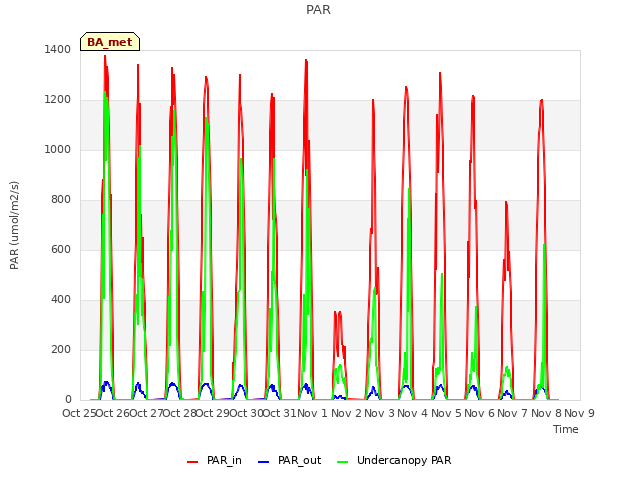Click the Oct 25 x-axis tick label
The height and width of the screenshot is (480, 640).
pos(79,413)
